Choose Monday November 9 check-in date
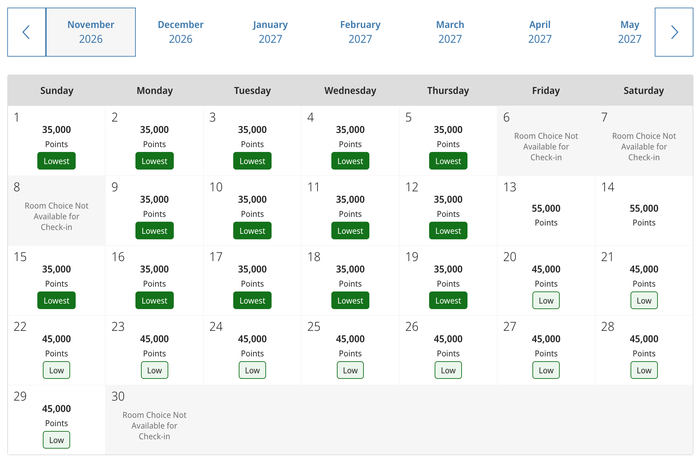700x460 pixels. pos(154,211)
